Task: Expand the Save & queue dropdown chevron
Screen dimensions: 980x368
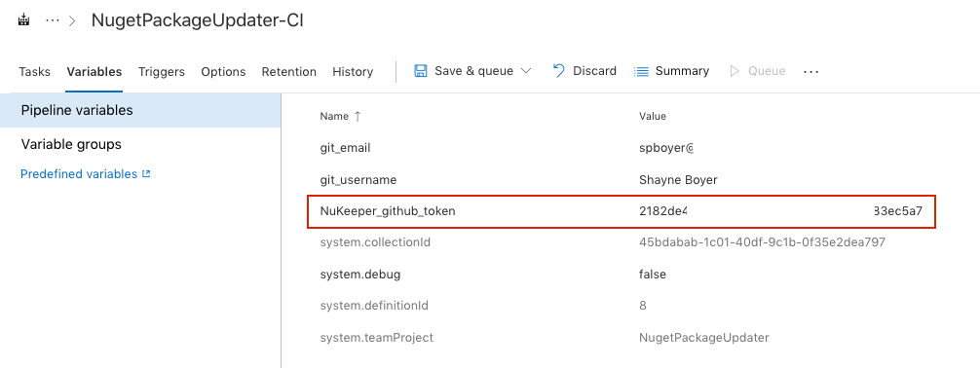Action: click(x=526, y=71)
